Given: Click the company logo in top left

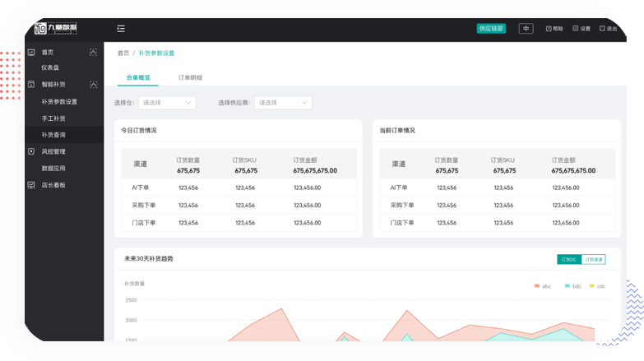Looking at the screenshot, I should [x=55, y=28].
